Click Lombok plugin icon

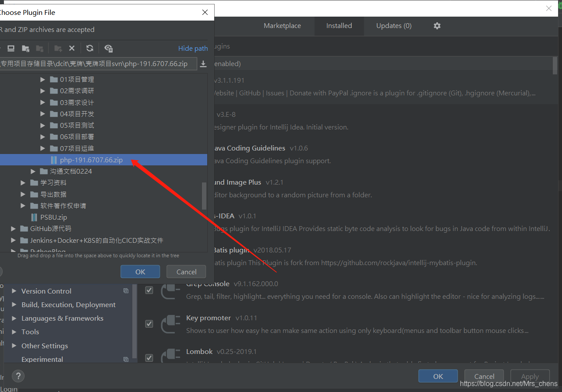click(170, 357)
